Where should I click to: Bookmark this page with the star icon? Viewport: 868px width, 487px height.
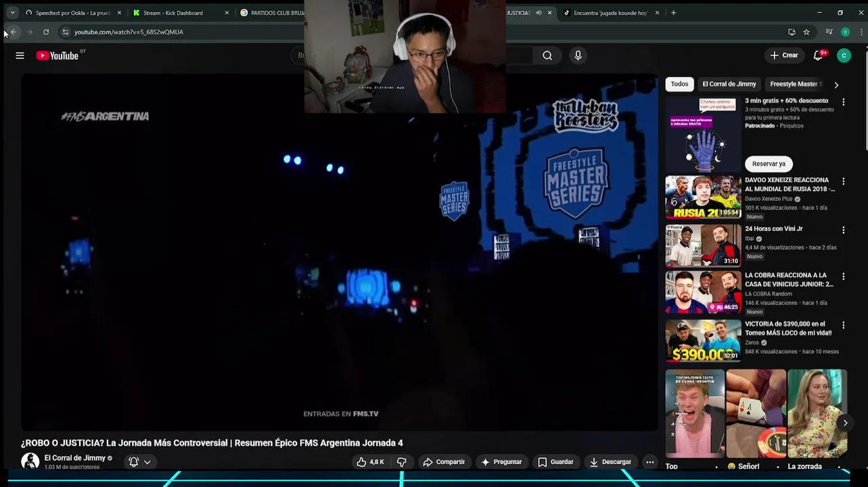click(806, 32)
